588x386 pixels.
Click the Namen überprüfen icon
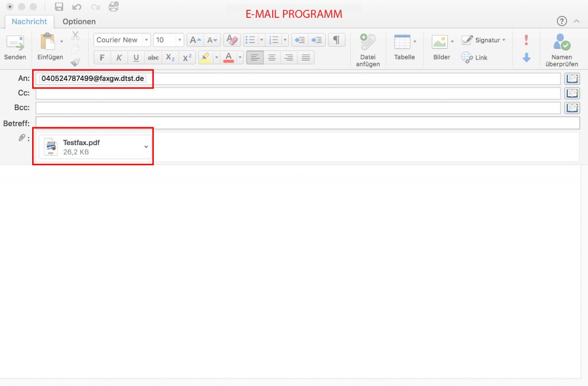point(560,42)
